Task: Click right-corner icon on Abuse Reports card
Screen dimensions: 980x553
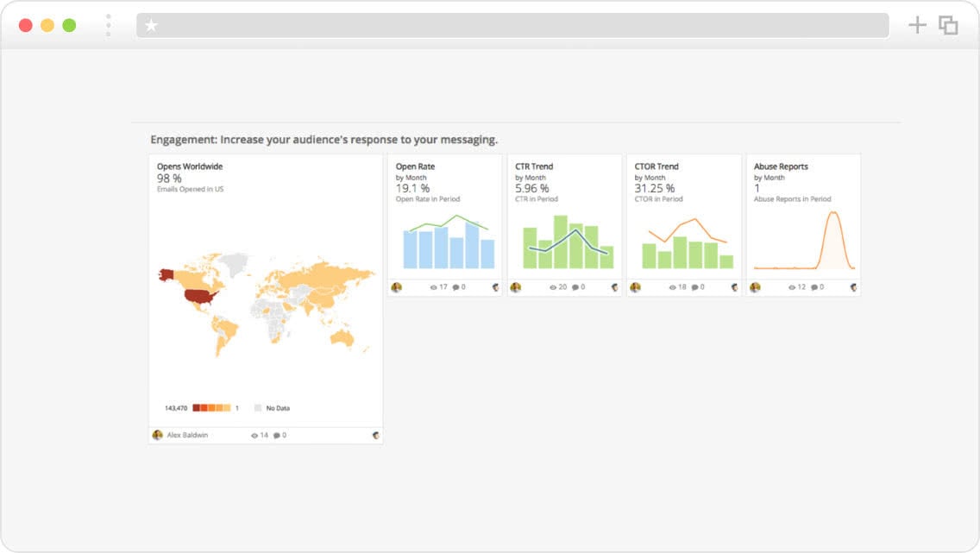Action: tap(853, 287)
